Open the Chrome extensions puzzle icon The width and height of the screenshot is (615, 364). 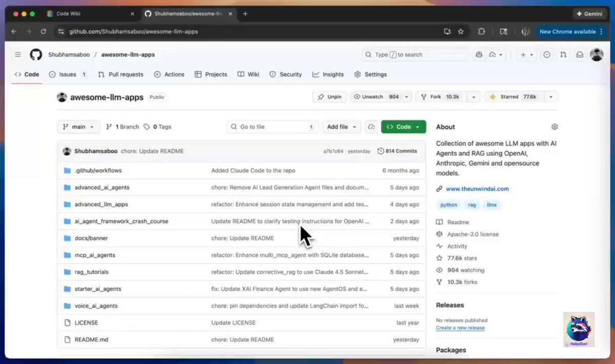click(481, 31)
